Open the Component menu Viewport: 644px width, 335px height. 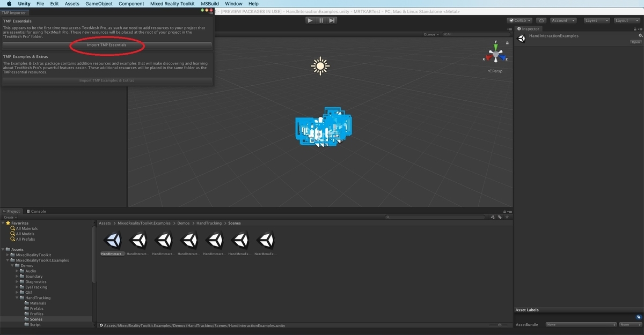tap(131, 4)
